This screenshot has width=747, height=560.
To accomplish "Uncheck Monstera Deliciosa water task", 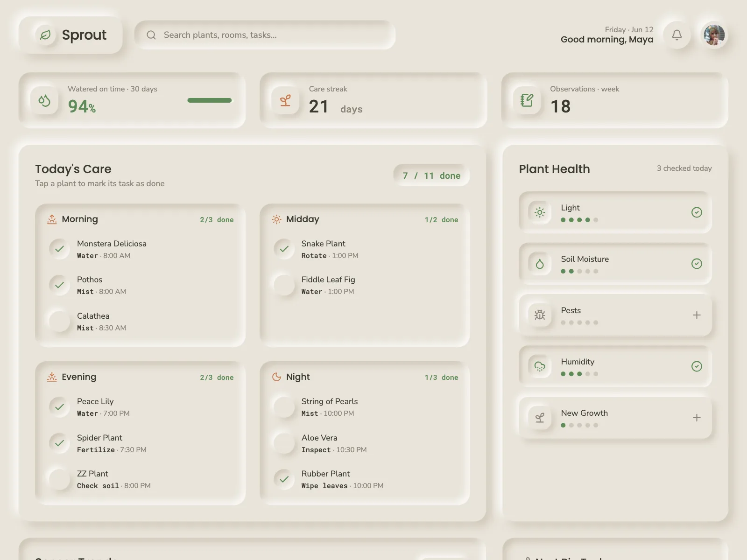I will click(x=60, y=249).
